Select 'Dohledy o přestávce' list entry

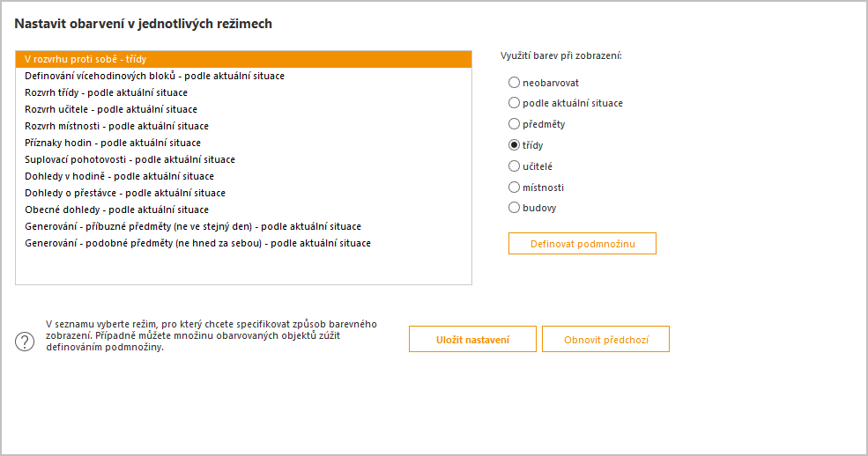(x=243, y=193)
